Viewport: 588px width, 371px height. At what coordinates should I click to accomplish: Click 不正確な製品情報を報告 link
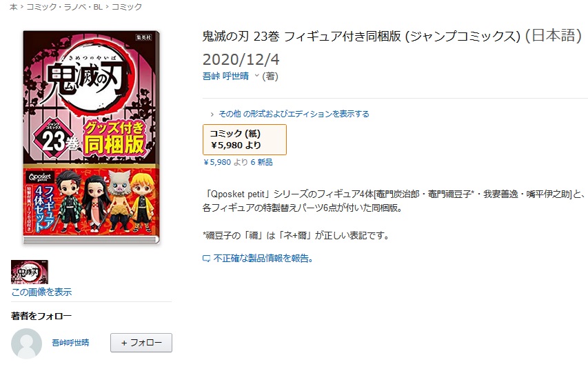[x=263, y=258]
